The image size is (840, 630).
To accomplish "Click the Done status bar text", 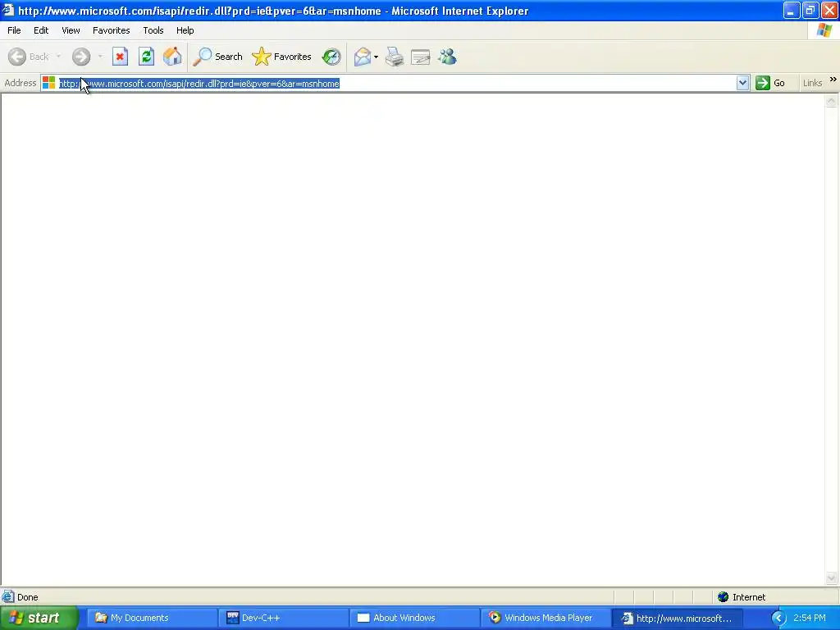I will (x=27, y=597).
